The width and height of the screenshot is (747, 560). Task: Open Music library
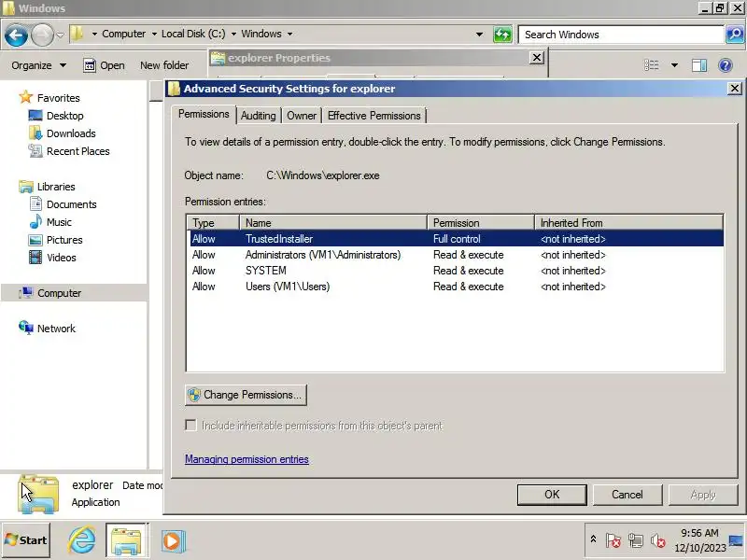pyautogui.click(x=59, y=222)
